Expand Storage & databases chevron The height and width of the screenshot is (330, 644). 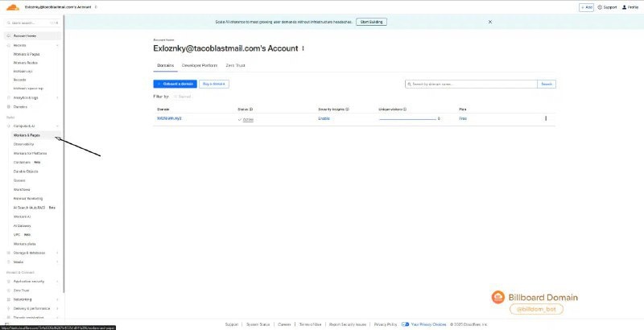57,253
